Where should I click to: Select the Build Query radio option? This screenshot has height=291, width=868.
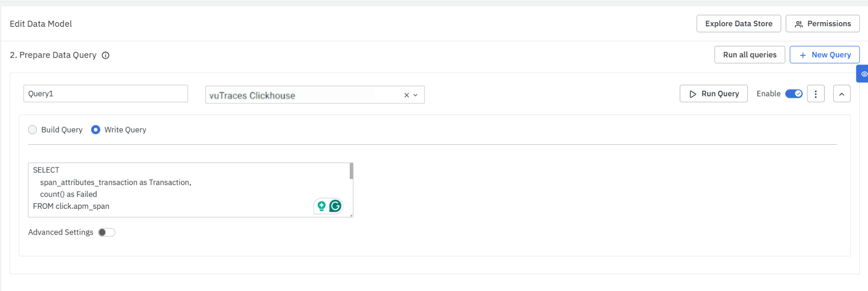[x=33, y=130]
